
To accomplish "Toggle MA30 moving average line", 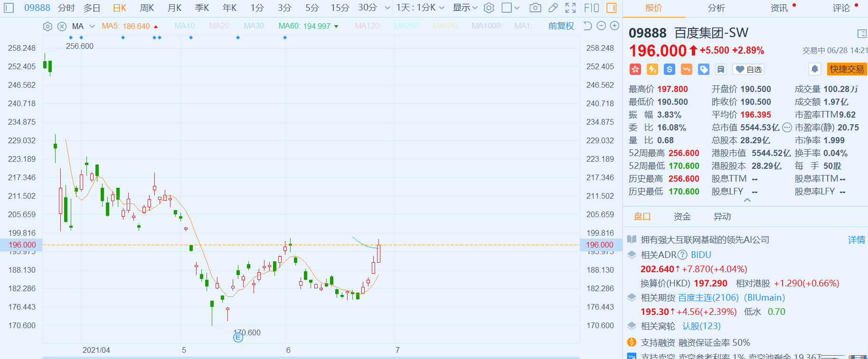I will [x=255, y=26].
